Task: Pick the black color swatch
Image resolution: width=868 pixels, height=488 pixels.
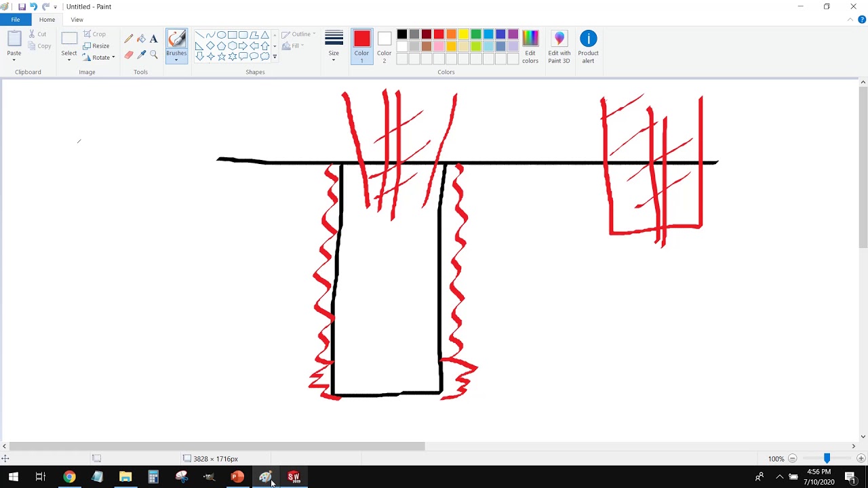Action: tap(402, 35)
